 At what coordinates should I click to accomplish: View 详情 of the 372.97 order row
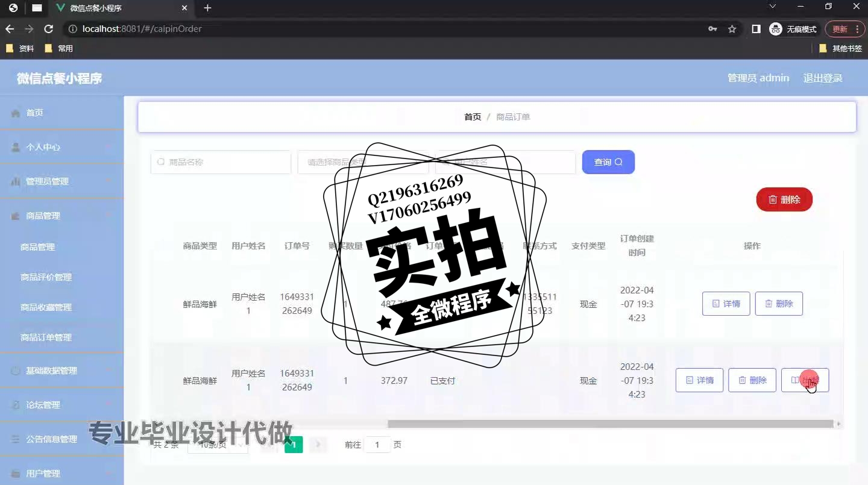pos(699,380)
